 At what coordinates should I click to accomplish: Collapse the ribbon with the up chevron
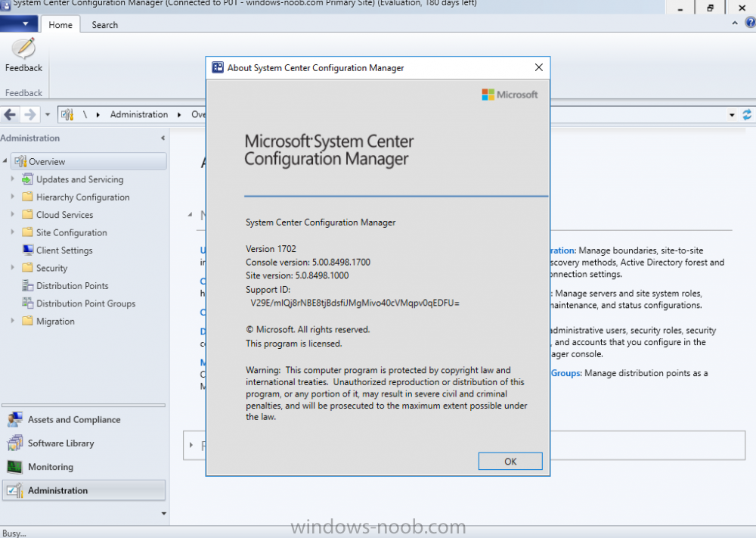[735, 23]
